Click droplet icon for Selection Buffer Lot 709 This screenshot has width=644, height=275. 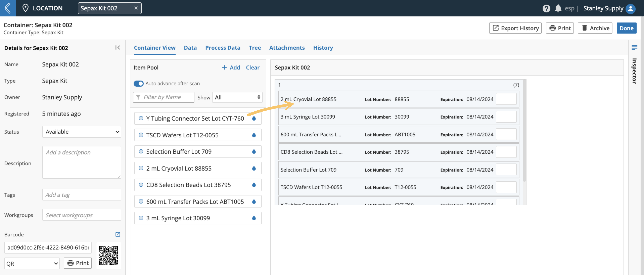pos(254,152)
